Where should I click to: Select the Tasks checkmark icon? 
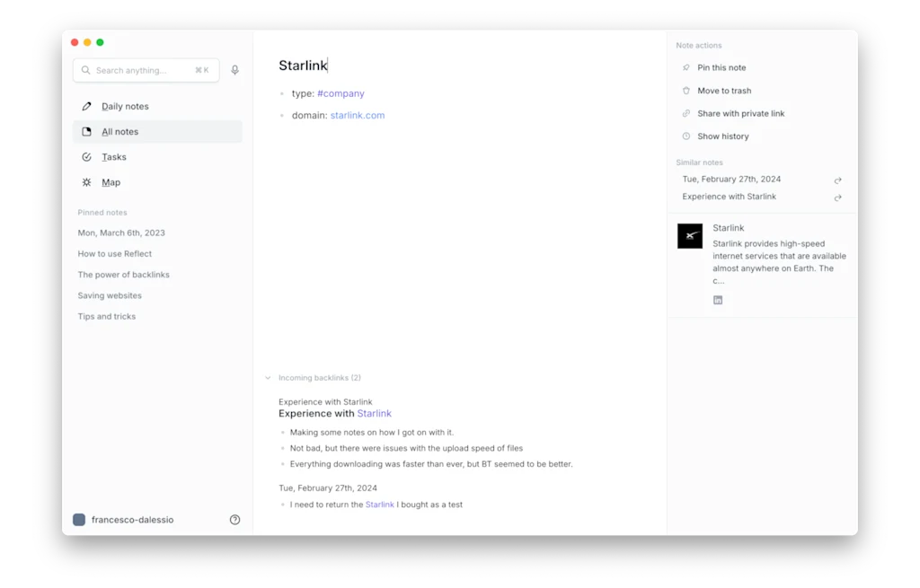pos(86,156)
